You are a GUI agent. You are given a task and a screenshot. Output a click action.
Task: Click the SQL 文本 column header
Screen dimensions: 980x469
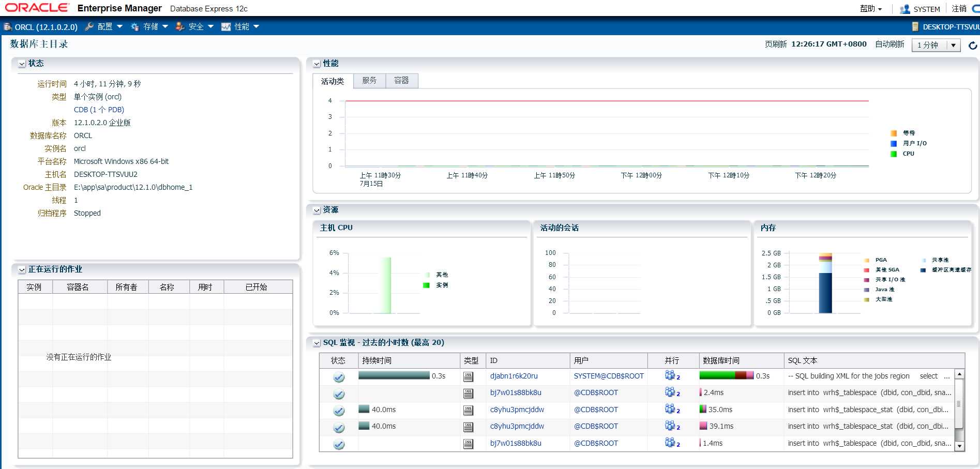(874, 360)
